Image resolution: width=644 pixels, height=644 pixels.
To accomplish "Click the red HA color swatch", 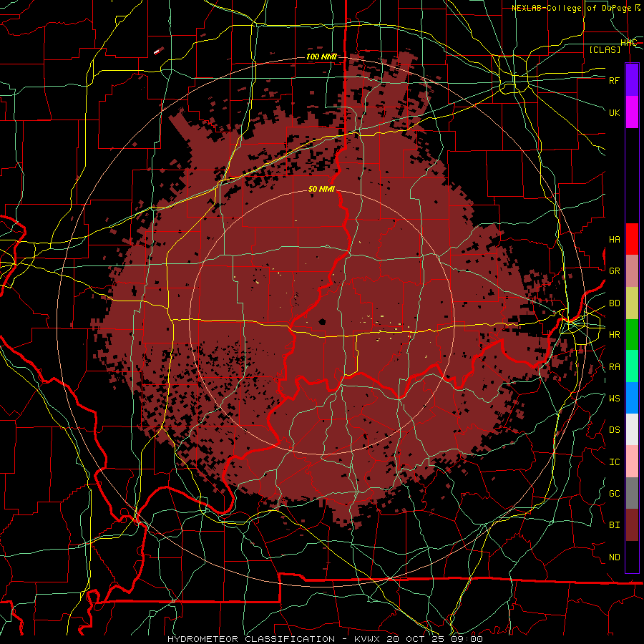I will (x=632, y=239).
